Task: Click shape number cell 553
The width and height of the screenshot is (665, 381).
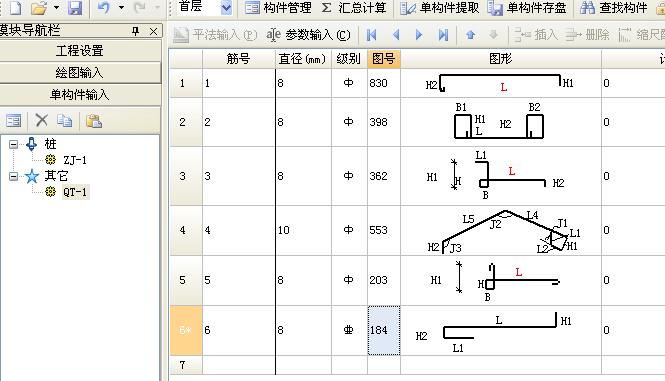Action: (383, 230)
